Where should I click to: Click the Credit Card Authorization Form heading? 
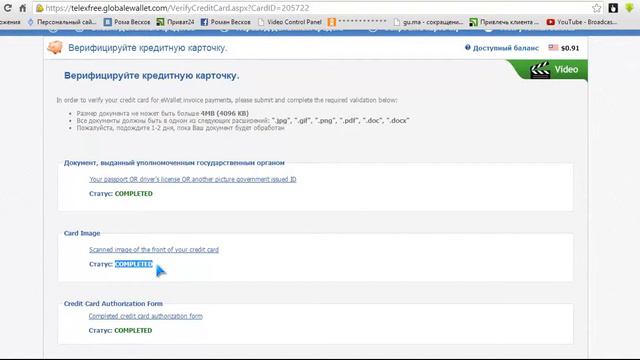click(x=113, y=304)
